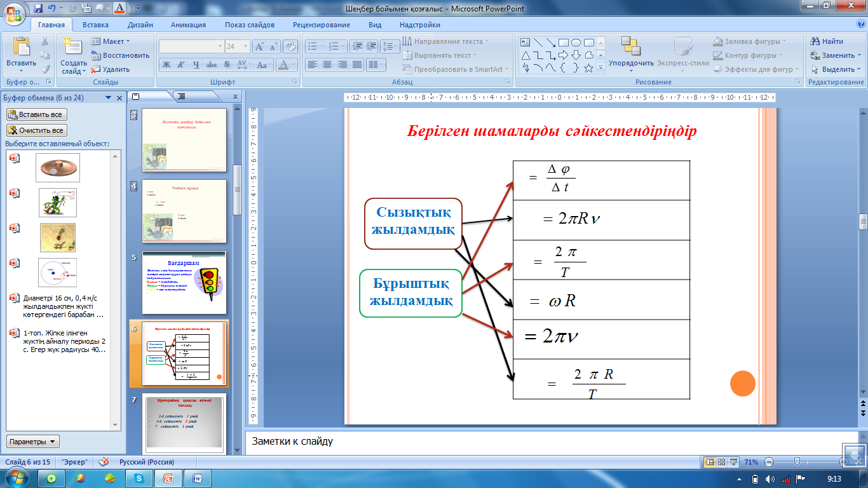This screenshot has height=488, width=868.
Task: Justify the text alignment
Action: point(357,65)
